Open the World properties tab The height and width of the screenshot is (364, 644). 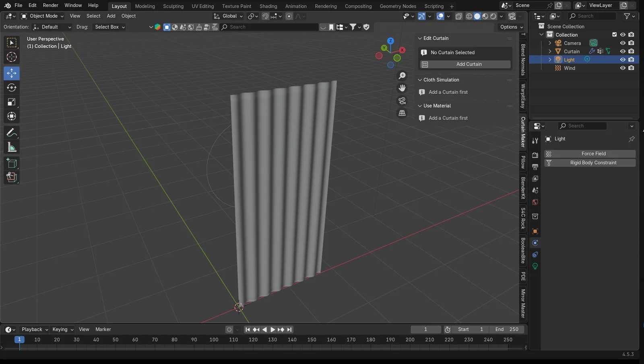535,202
